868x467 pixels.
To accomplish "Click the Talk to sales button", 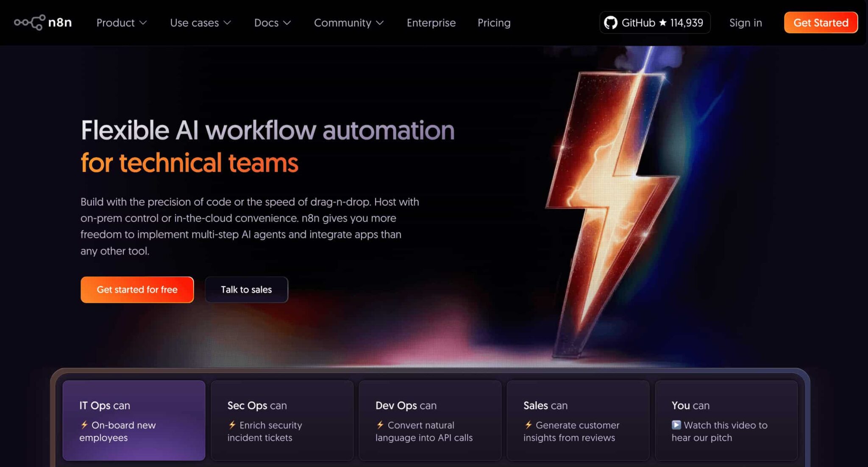I will pos(246,289).
